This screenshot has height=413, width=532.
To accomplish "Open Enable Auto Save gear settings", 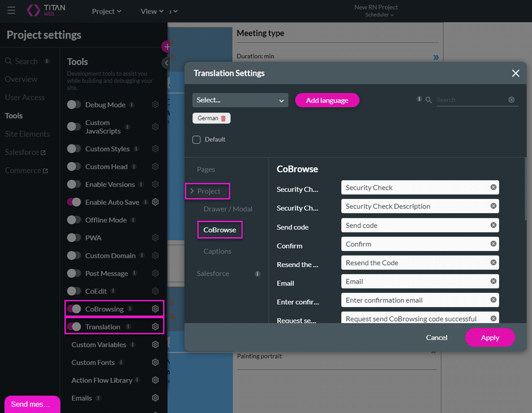I will 155,202.
